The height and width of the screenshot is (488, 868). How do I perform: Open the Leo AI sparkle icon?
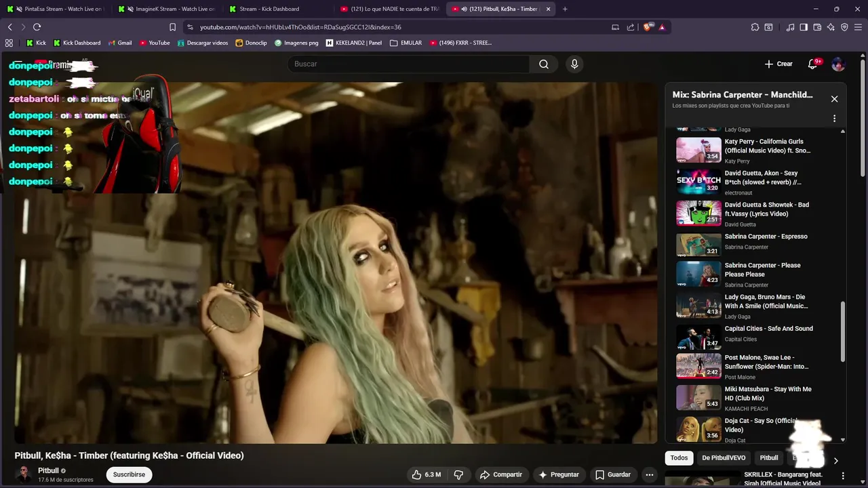pyautogui.click(x=831, y=27)
